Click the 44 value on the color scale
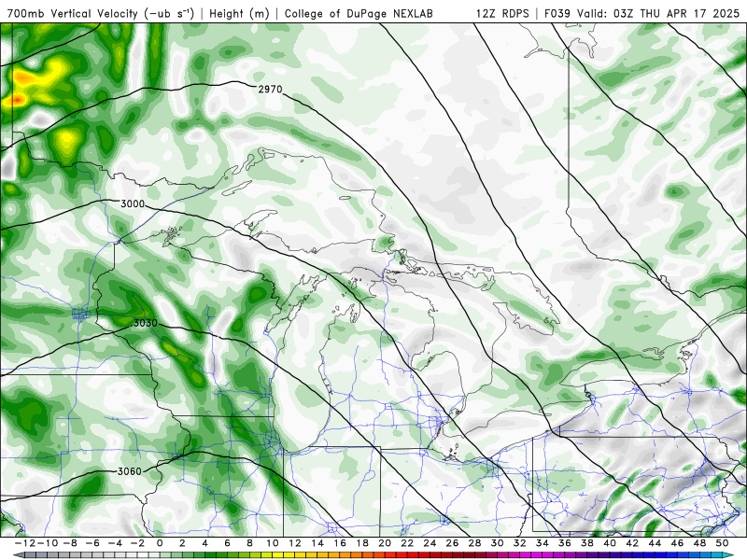747x560 pixels. pos(655,543)
